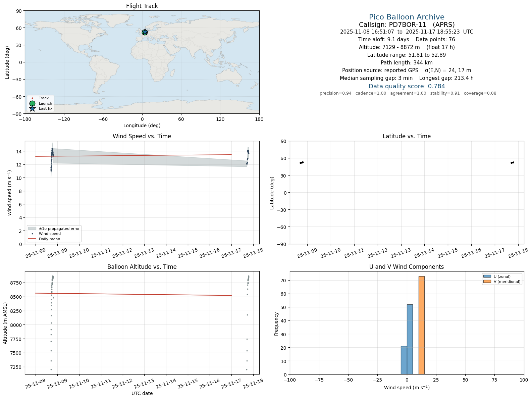Click the "Wind speed (m s⁻¹)" x-axis label under the histogram
532x399 pixels.
[407, 388]
